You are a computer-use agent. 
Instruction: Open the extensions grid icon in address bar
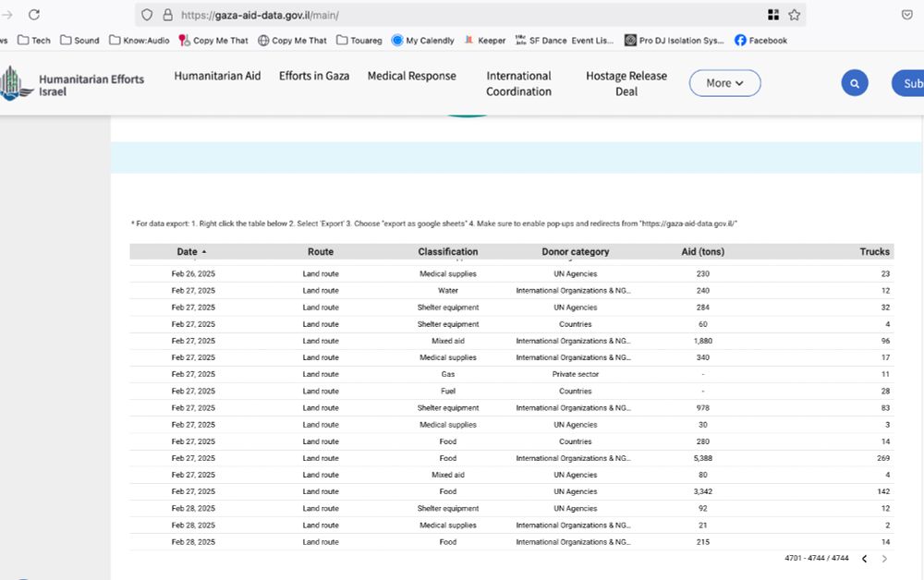773,15
